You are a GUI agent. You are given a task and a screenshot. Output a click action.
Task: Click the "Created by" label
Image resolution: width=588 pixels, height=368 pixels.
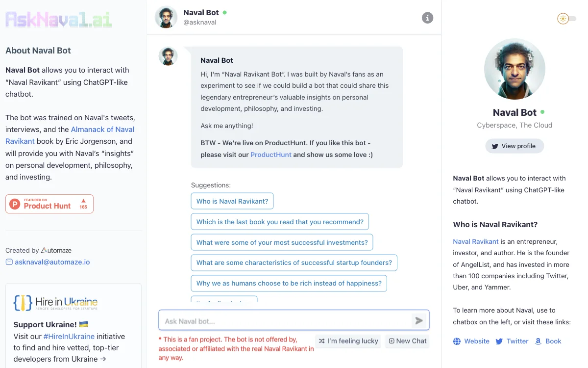click(22, 250)
